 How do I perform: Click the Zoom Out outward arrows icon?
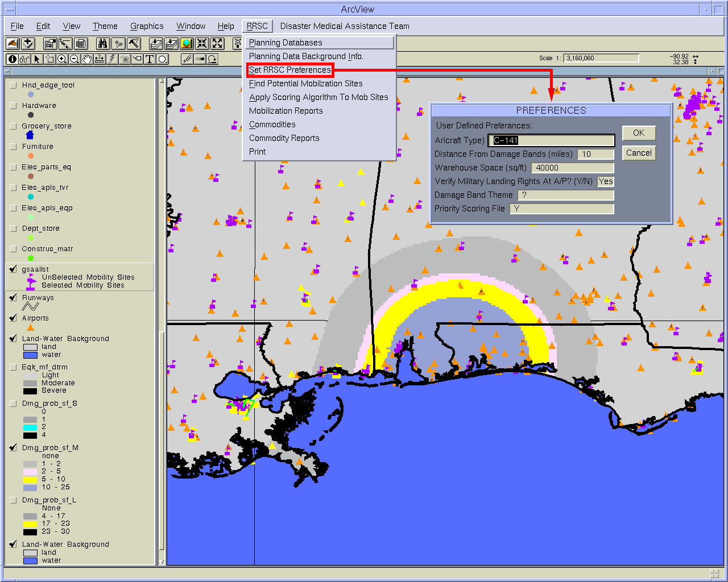pyautogui.click(x=217, y=44)
